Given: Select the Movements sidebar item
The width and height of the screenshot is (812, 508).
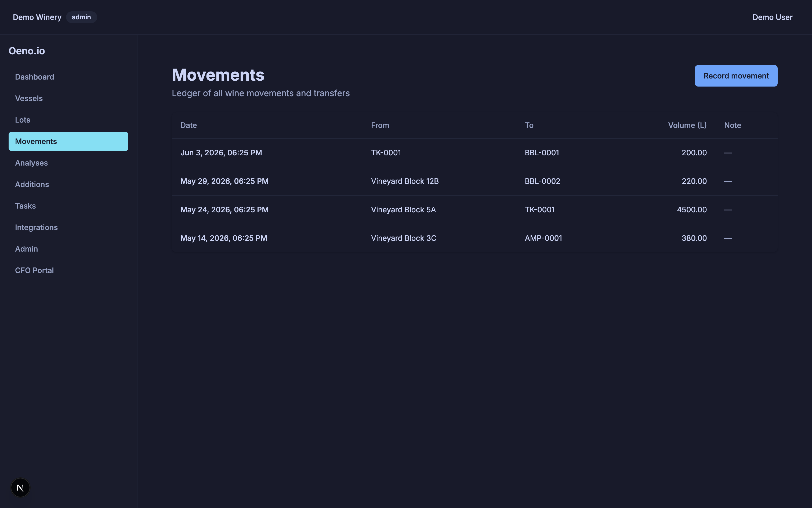Looking at the screenshot, I should pos(68,141).
